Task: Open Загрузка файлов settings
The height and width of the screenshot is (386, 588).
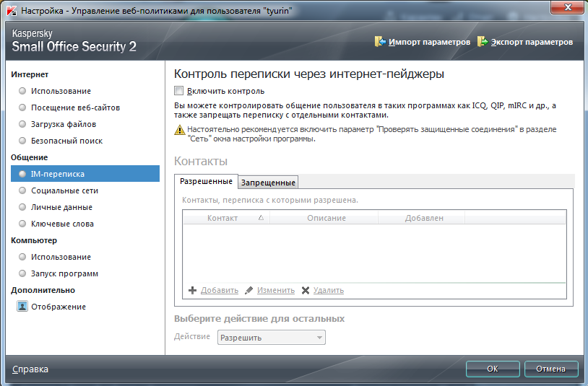Action: coord(64,124)
